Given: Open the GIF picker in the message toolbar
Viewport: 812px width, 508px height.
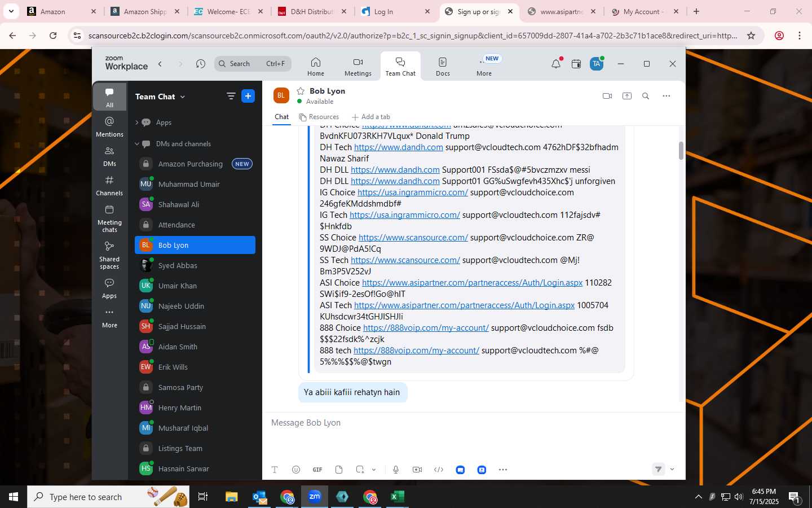Looking at the screenshot, I should point(317,470).
